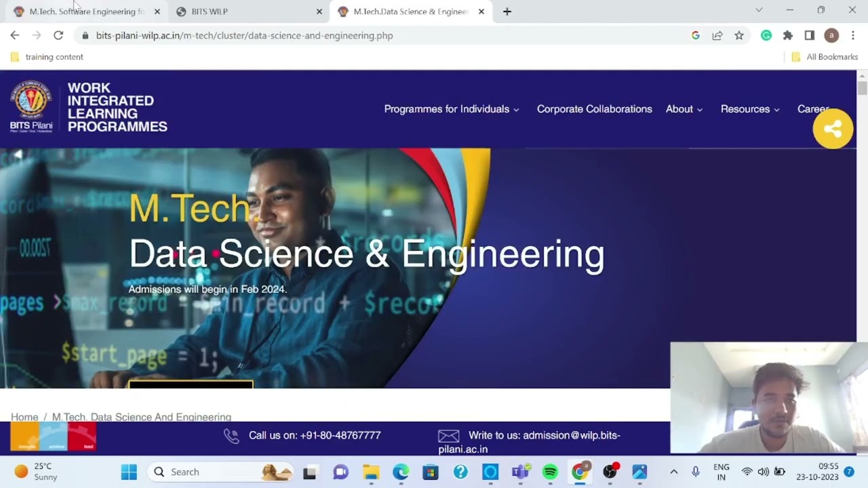The width and height of the screenshot is (868, 488).
Task: Open Windows Start menu
Action: [x=129, y=472]
